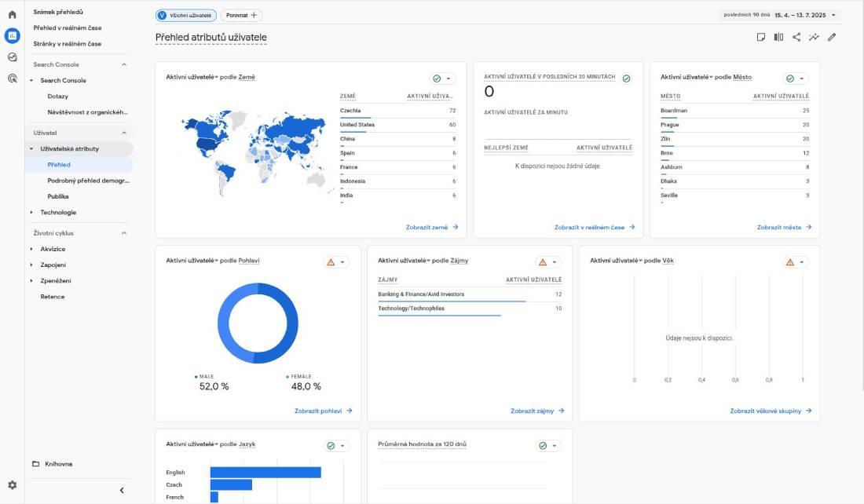864x504 pixels.
Task: Click Zobrazit země link
Action: pyautogui.click(x=431, y=228)
